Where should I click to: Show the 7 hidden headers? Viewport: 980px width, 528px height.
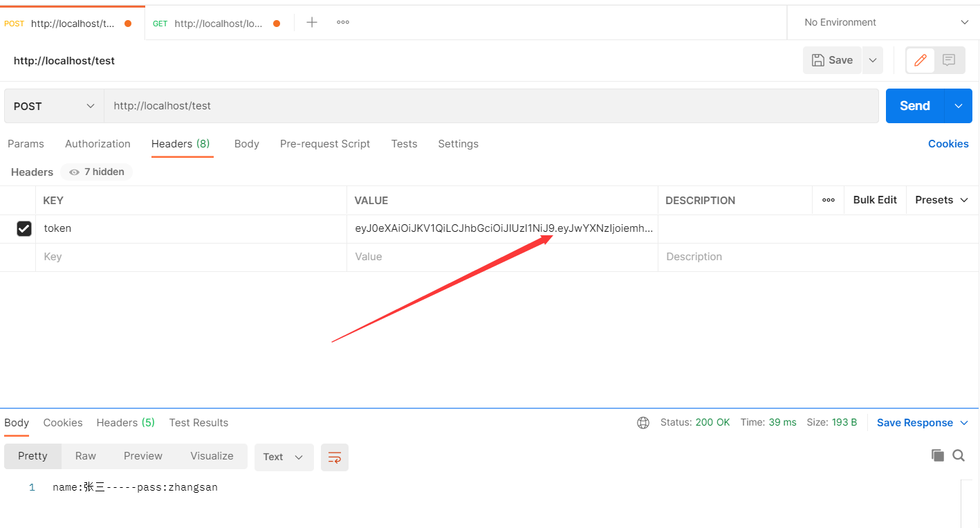95,172
